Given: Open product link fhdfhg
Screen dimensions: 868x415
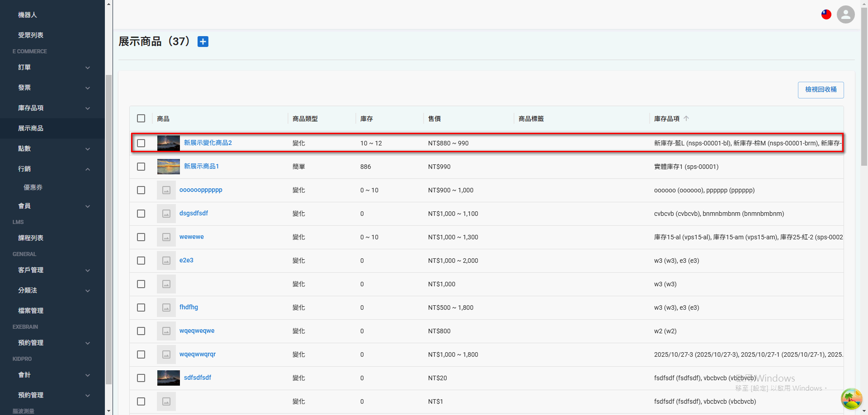Looking at the screenshot, I should (189, 307).
